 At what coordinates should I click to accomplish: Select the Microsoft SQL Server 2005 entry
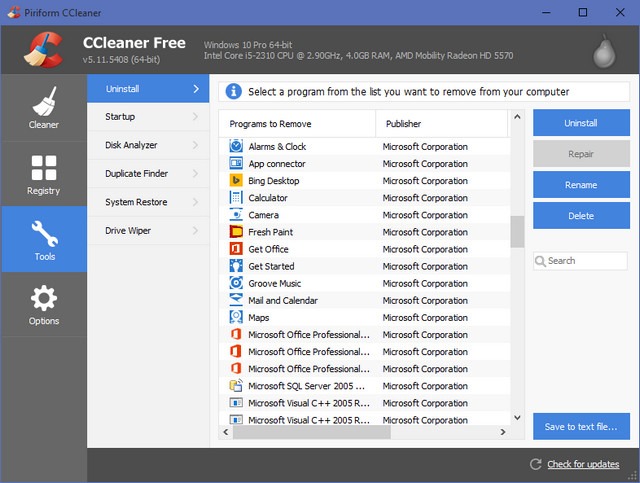coord(364,386)
